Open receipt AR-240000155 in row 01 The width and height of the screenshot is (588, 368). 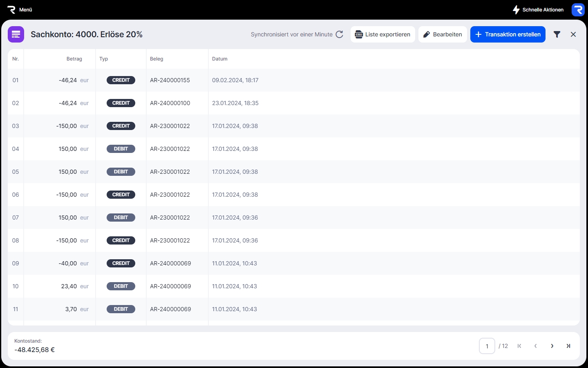coord(170,80)
